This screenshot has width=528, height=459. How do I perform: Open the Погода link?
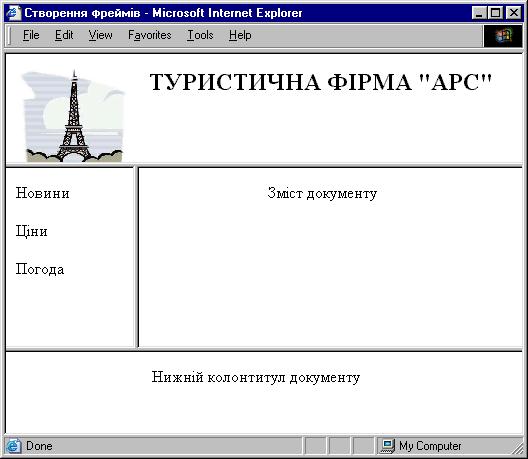40,269
